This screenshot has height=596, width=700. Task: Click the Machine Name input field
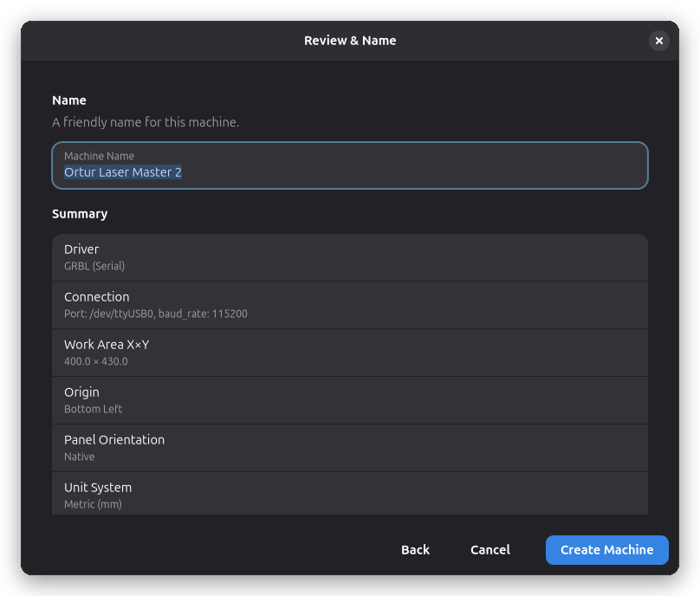pos(349,165)
